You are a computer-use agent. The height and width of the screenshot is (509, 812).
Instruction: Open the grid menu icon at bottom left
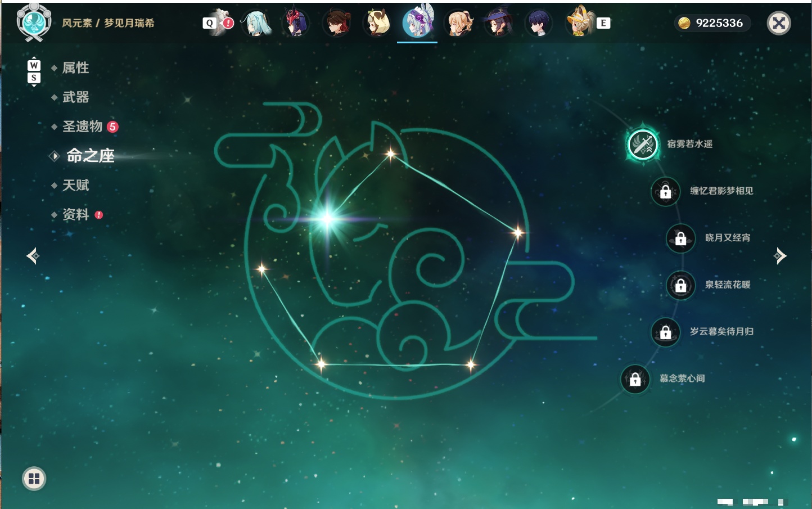34,479
